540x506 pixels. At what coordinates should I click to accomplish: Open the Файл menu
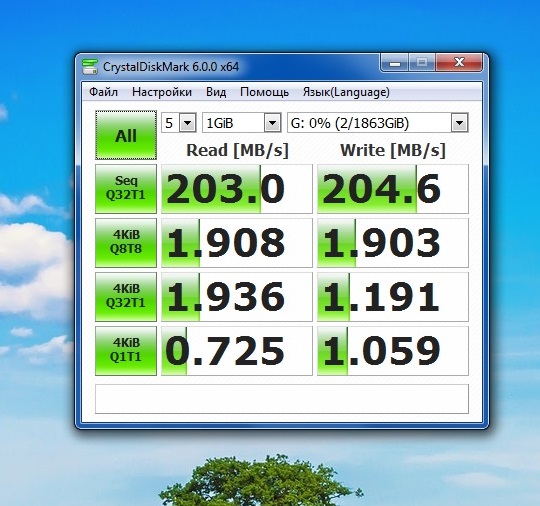(103, 92)
